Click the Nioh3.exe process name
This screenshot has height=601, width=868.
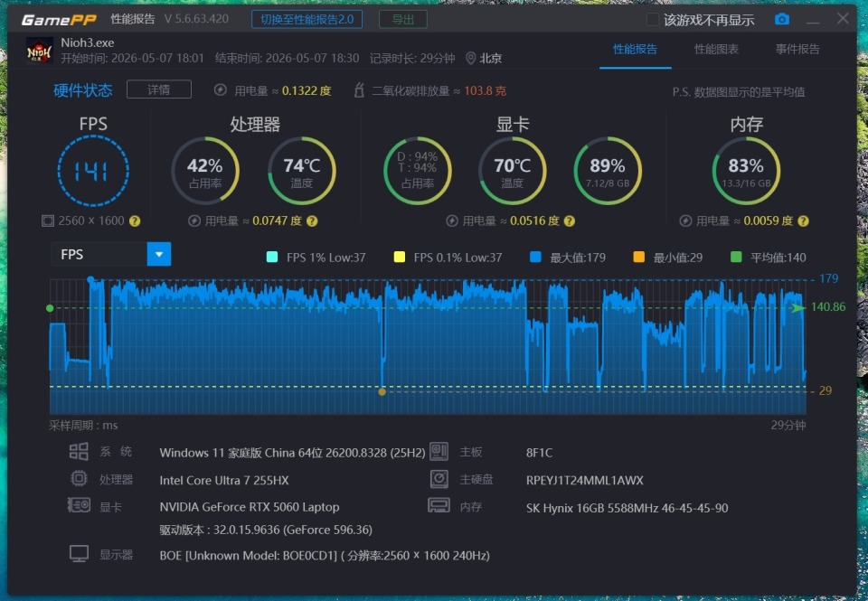88,42
